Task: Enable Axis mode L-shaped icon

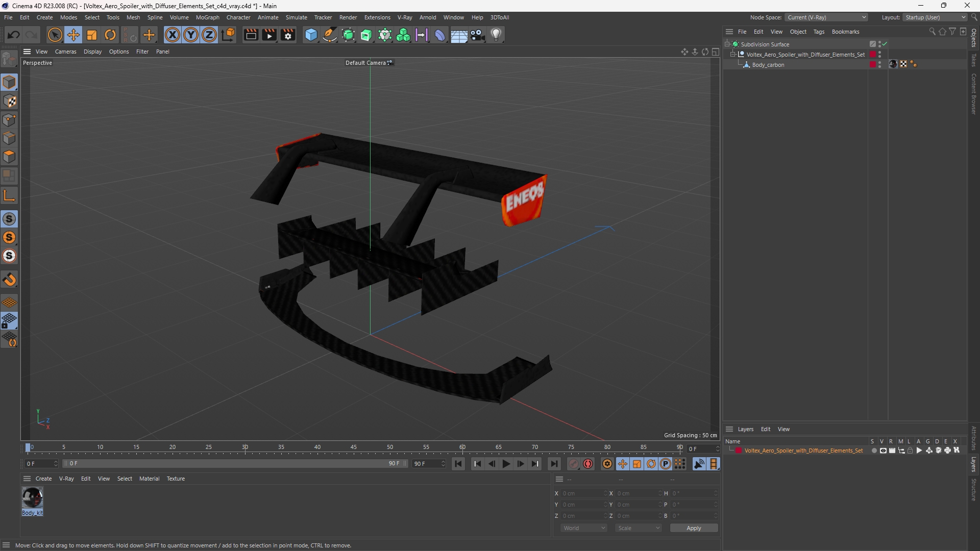Action: point(9,195)
